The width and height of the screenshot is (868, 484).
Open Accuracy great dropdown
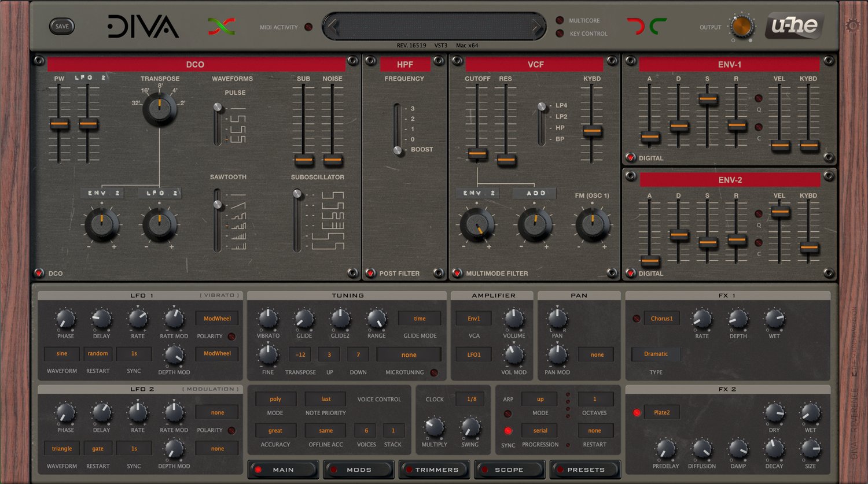(275, 430)
